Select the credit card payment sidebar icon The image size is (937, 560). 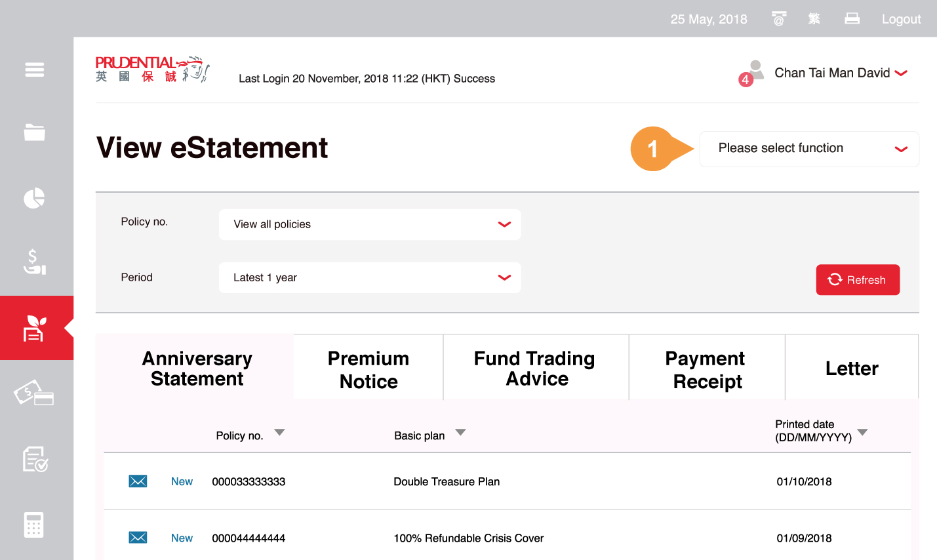click(x=34, y=394)
